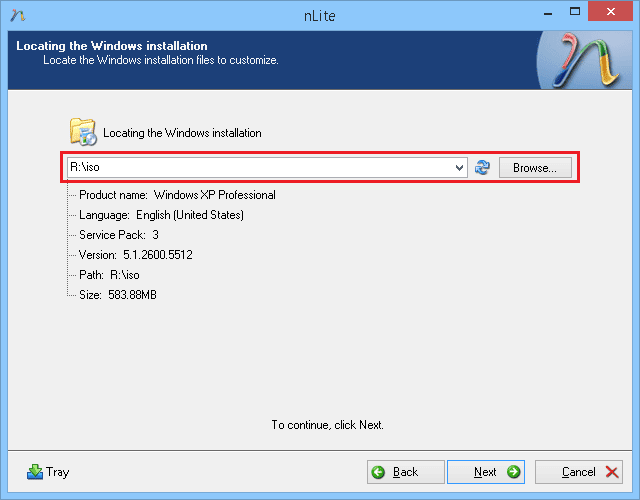This screenshot has height=500, width=640.
Task: Continue with the Next button
Action: 486,472
